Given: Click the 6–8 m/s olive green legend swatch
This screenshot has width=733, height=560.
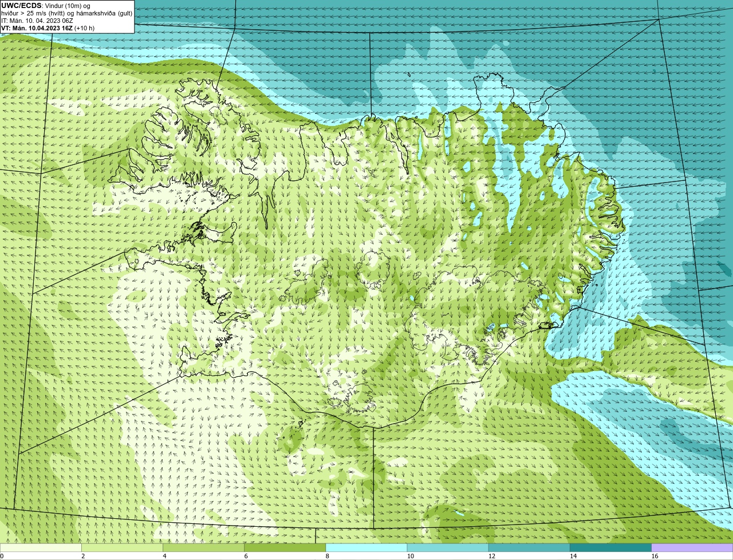Looking at the screenshot, I should point(285,548).
